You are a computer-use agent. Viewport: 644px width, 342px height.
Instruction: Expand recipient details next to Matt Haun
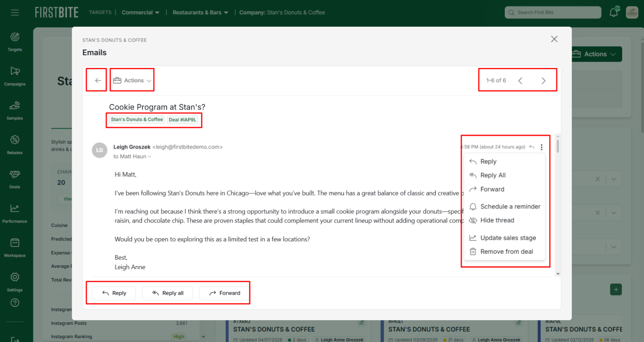pos(149,157)
